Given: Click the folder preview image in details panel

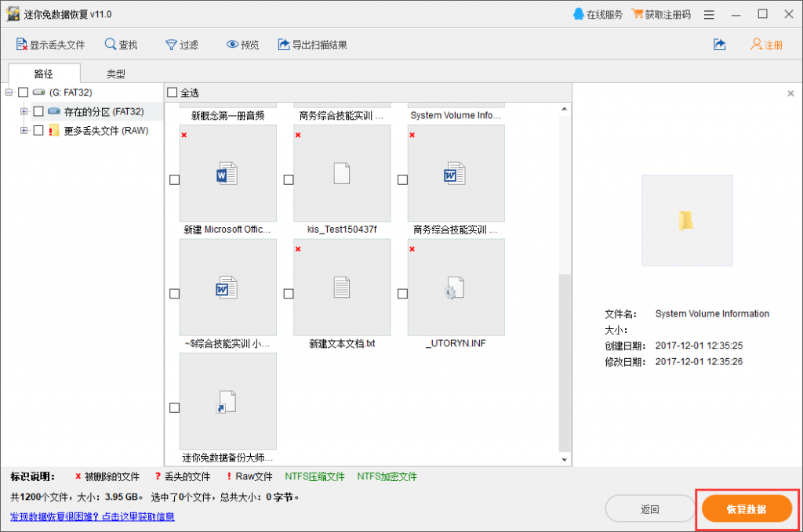Looking at the screenshot, I should (687, 220).
